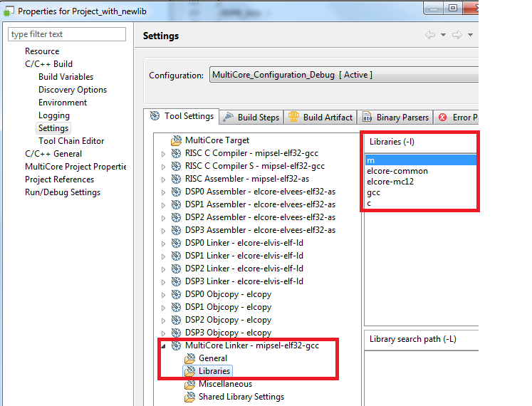The height and width of the screenshot is (406, 532).
Task: Switch to the Build Artifact tab
Action: (x=320, y=117)
